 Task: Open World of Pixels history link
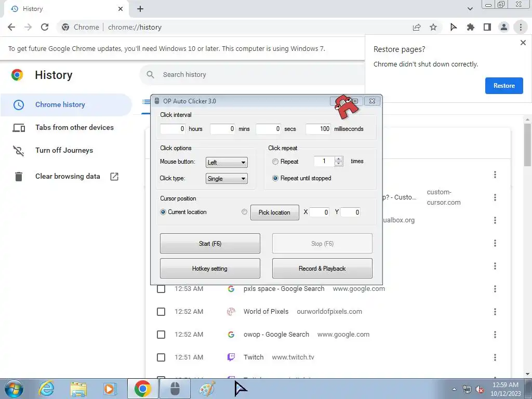[x=266, y=312]
